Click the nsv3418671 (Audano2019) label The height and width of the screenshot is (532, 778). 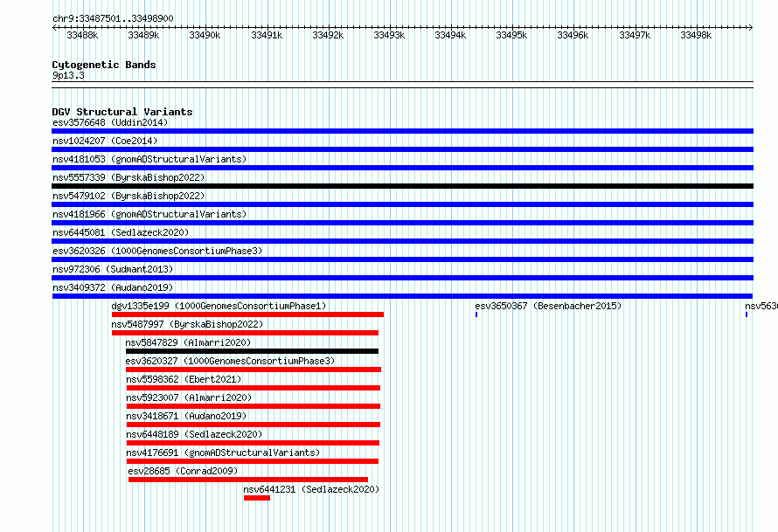tap(186, 416)
